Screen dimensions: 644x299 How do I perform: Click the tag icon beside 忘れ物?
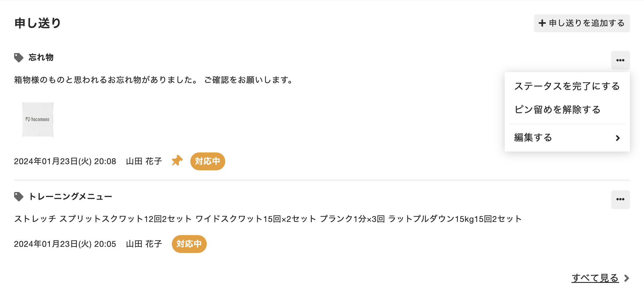[19, 57]
